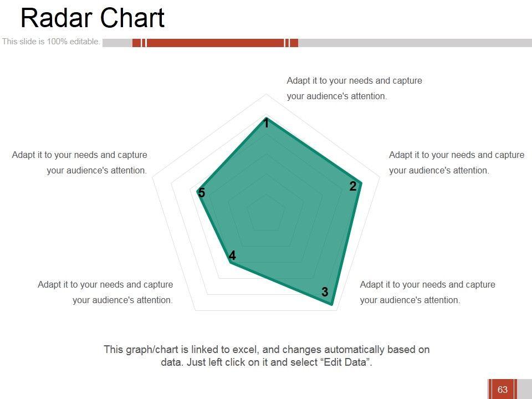Click the red accent bar in header
Image resolution: width=532 pixels, height=399 pixels.
pyautogui.click(x=215, y=43)
